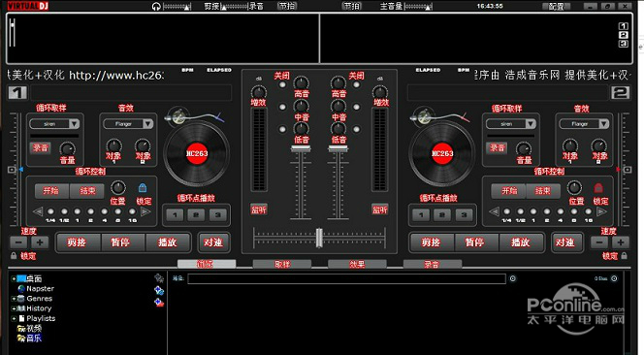644x355 pixels.
Task: Select deck 1 loop length 16 LED
Action: [x=132, y=211]
